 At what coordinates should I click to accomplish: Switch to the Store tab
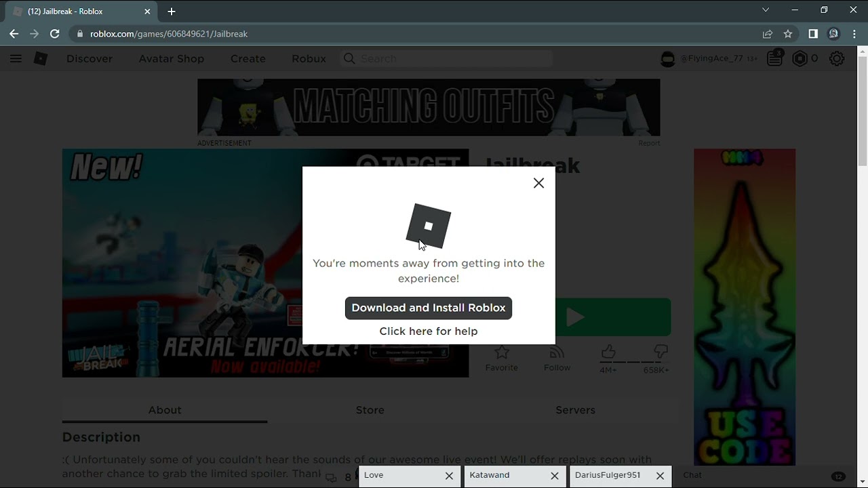(x=370, y=410)
